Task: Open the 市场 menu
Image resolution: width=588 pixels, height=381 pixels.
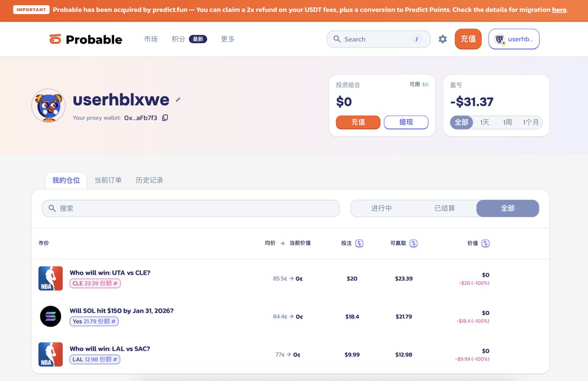Action: point(151,39)
